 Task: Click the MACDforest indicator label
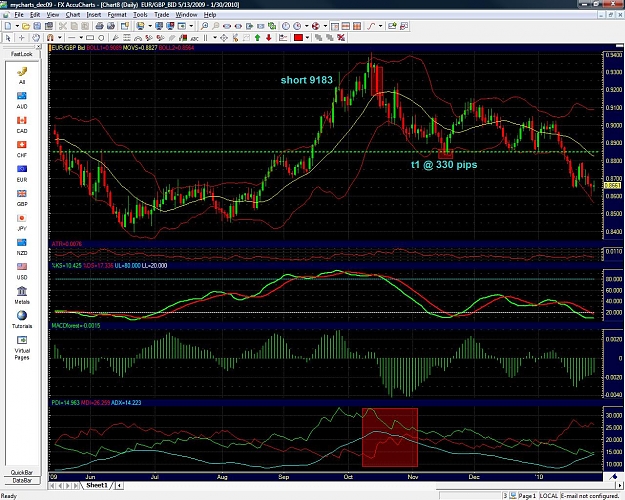pyautogui.click(x=76, y=326)
